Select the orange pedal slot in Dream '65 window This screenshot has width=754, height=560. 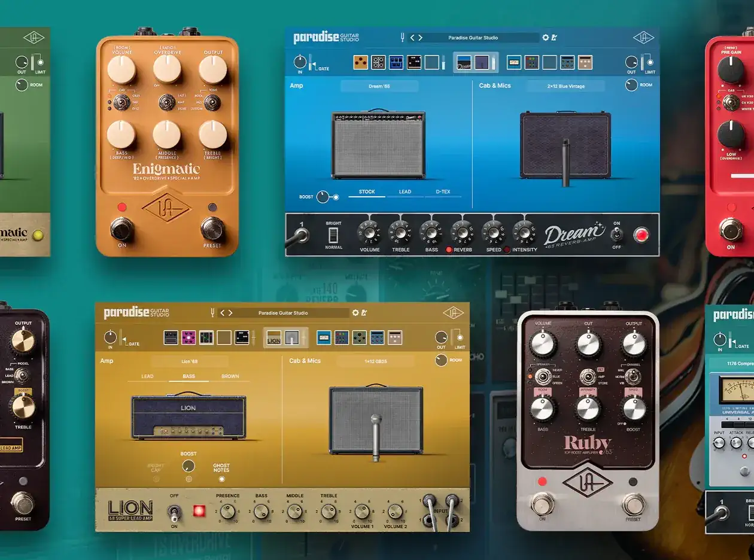(360, 62)
